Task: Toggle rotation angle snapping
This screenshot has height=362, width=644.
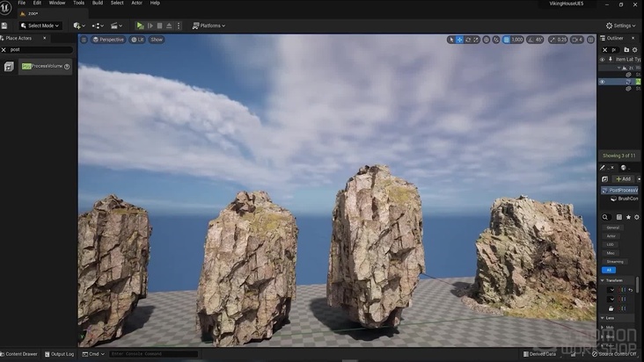Action: coord(531,40)
